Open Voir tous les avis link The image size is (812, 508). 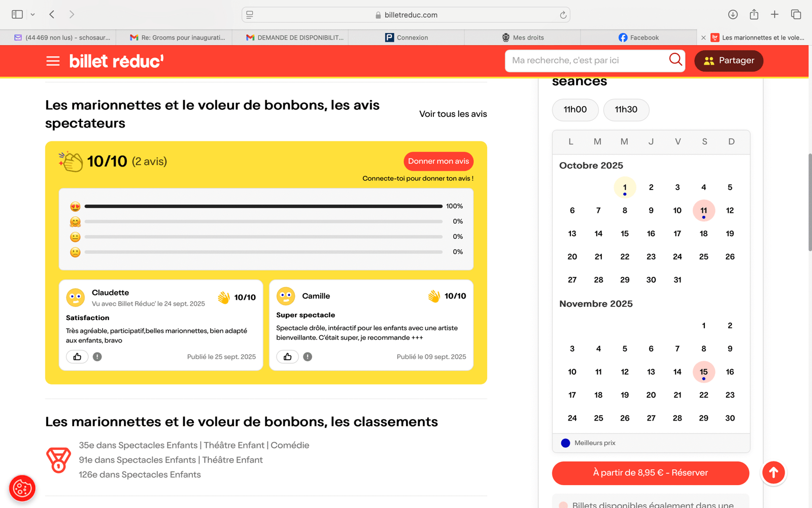(453, 114)
